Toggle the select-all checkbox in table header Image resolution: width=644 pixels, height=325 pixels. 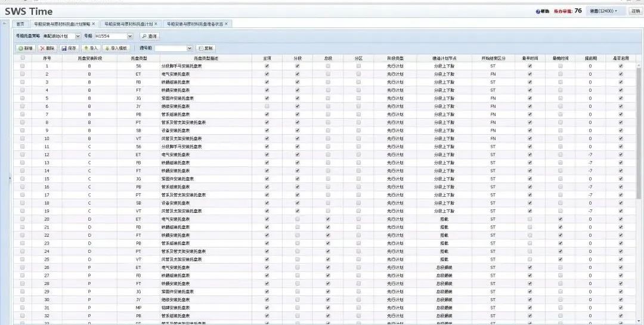(x=23, y=58)
